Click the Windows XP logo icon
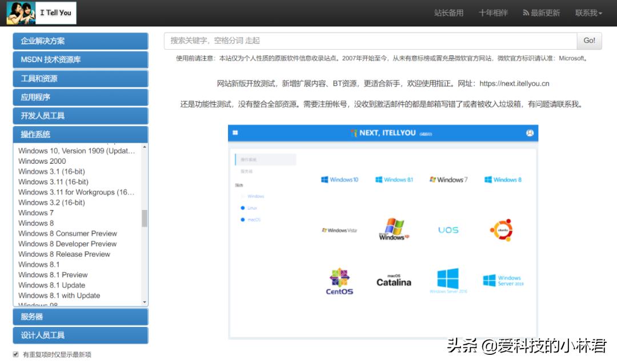This screenshot has width=617, height=364. [393, 228]
